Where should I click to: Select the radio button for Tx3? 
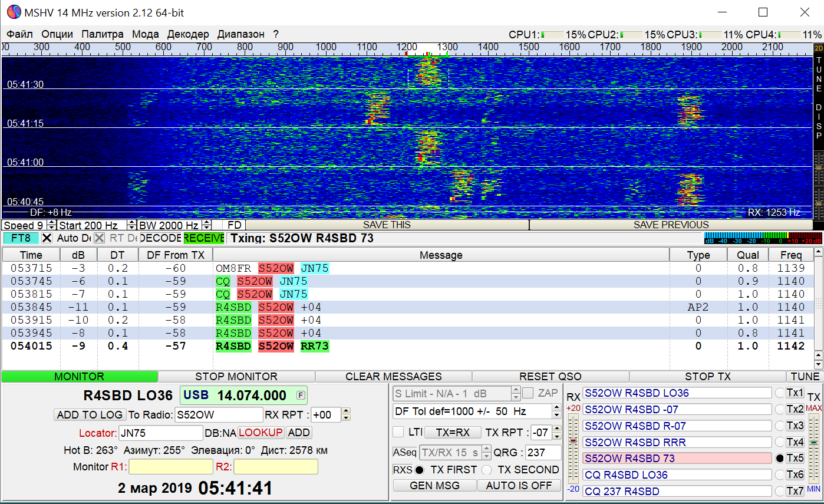pyautogui.click(x=779, y=426)
